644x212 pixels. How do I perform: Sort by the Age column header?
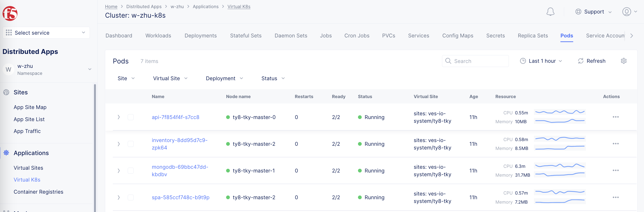tap(474, 96)
